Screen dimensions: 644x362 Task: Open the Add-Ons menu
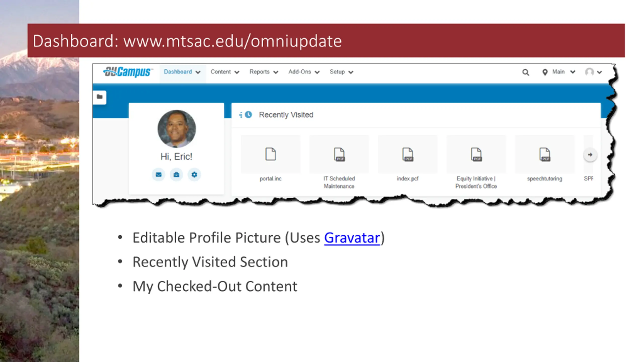tap(304, 72)
